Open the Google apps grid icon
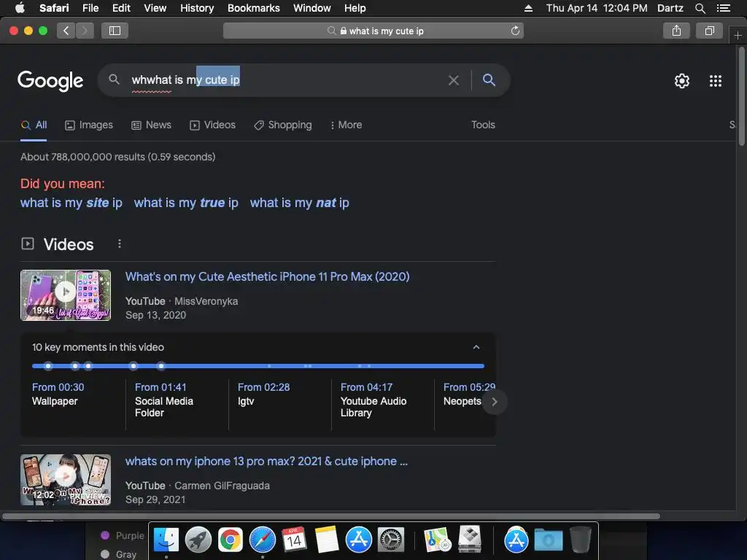Viewport: 747px width, 560px height. coord(716,81)
